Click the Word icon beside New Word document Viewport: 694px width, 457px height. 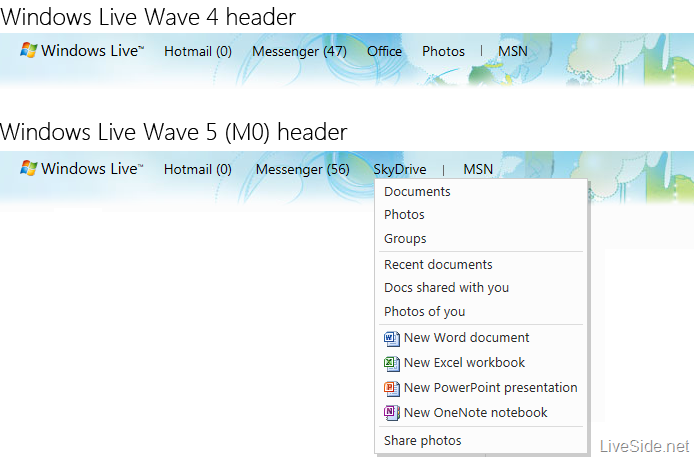pyautogui.click(x=392, y=338)
